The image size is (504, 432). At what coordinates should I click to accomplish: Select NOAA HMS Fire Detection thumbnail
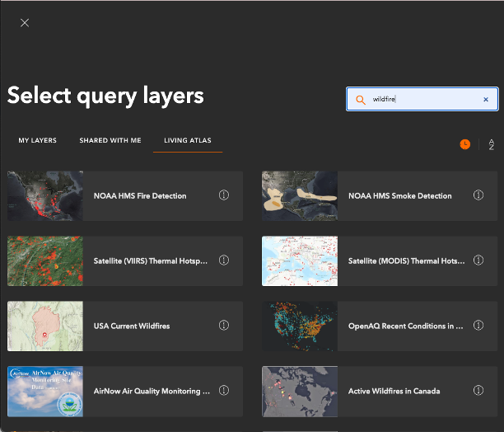click(45, 196)
